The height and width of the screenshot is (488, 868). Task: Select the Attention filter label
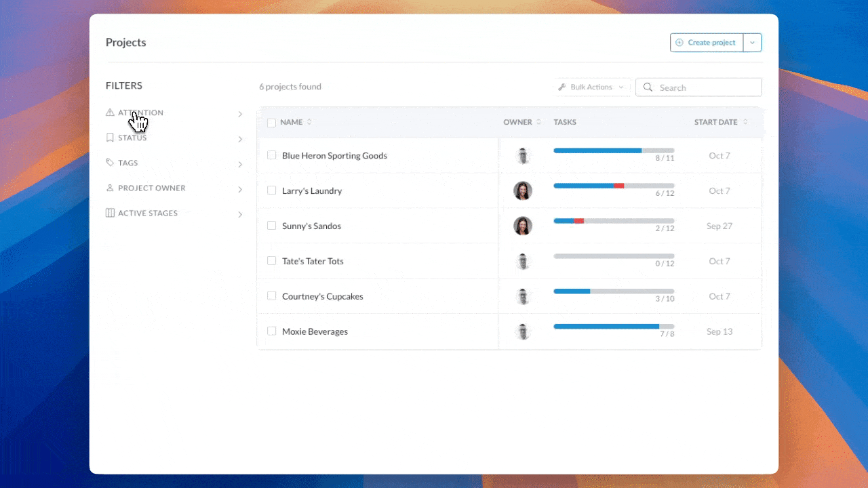tap(140, 113)
